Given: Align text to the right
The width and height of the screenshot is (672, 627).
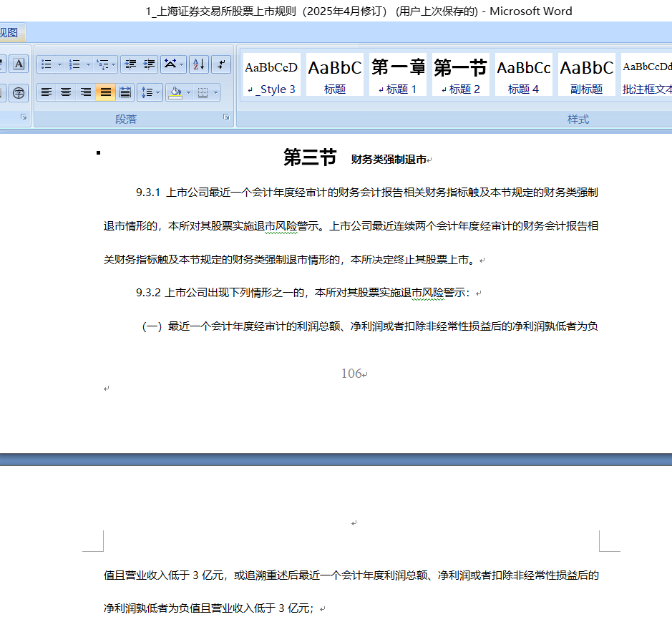Looking at the screenshot, I should tap(86, 92).
